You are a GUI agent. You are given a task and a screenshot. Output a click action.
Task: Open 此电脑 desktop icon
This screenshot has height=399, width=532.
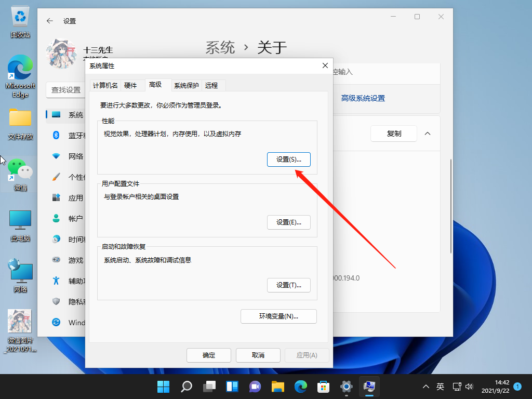point(20,225)
